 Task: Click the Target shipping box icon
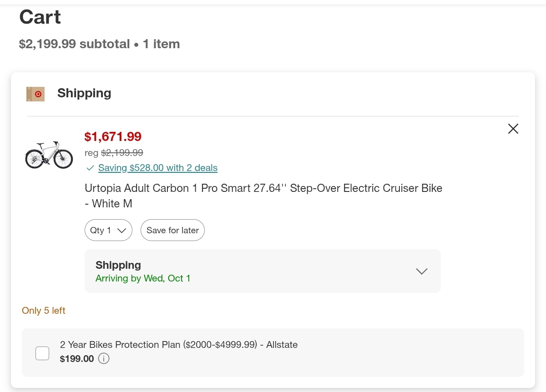(35, 94)
